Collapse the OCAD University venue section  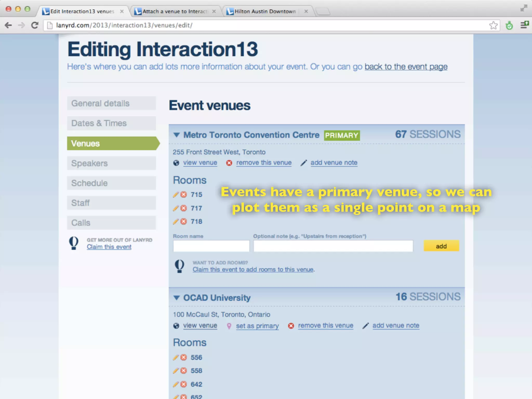(x=177, y=298)
